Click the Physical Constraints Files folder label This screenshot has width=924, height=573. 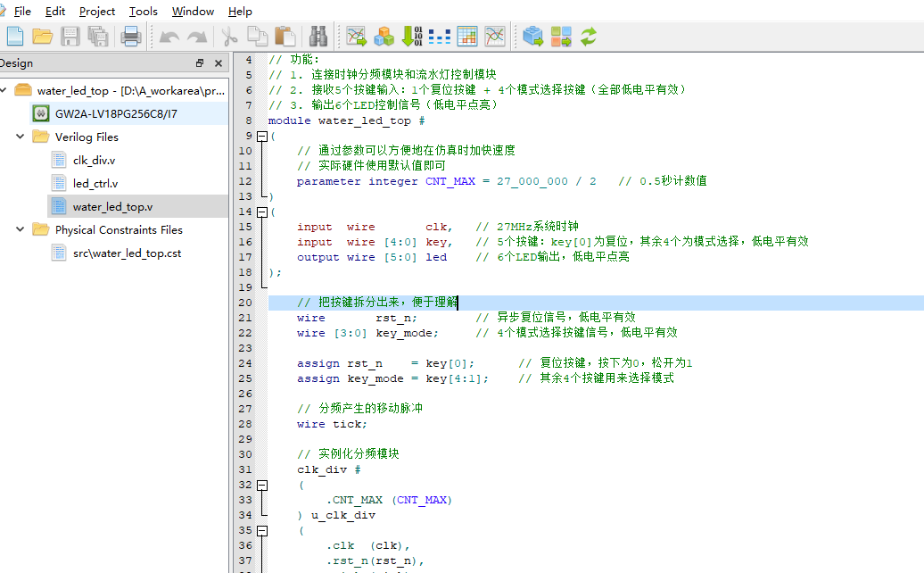(119, 230)
